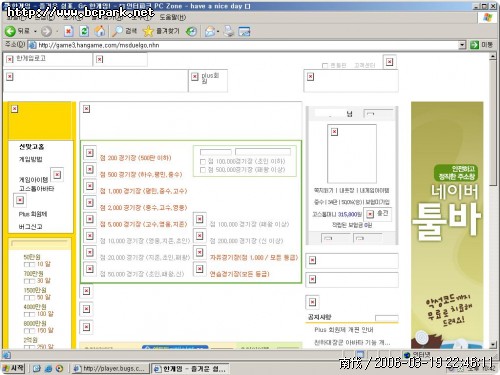Click broken image beside 점 1,000 경기장
This screenshot has height=375, width=500.
click(x=90, y=186)
